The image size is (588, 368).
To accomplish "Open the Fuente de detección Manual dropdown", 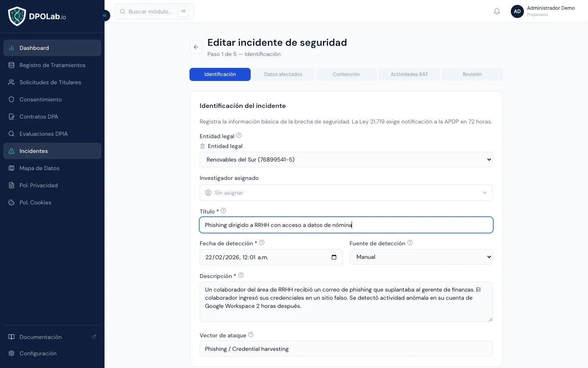I will click(x=421, y=257).
